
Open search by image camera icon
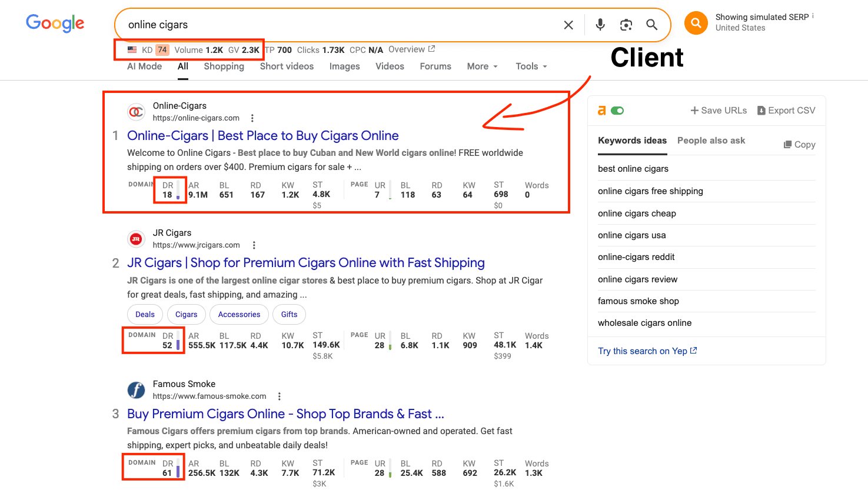point(626,25)
